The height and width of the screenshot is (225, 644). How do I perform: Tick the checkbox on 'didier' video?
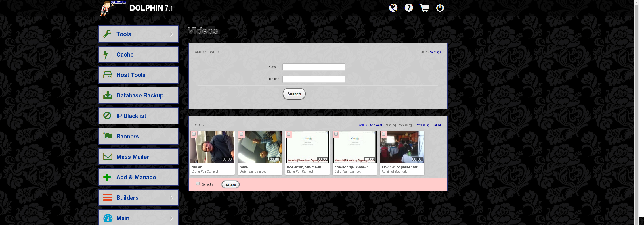194,134
